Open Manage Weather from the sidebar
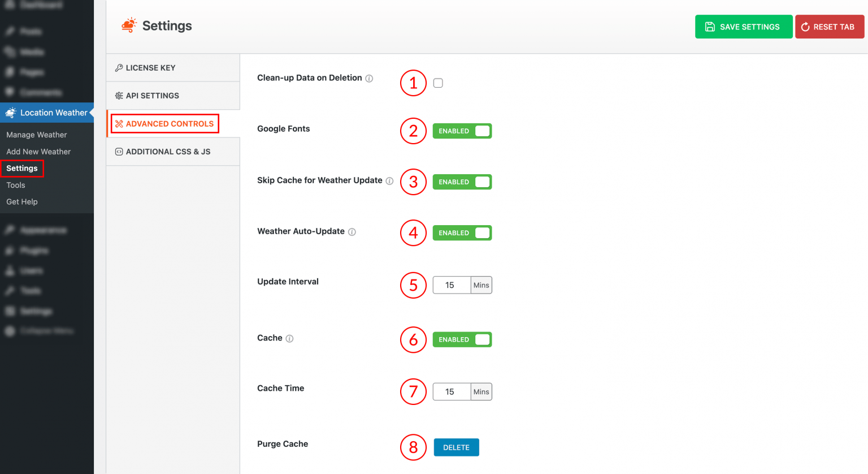Screen dimensions: 868x474 36,135
